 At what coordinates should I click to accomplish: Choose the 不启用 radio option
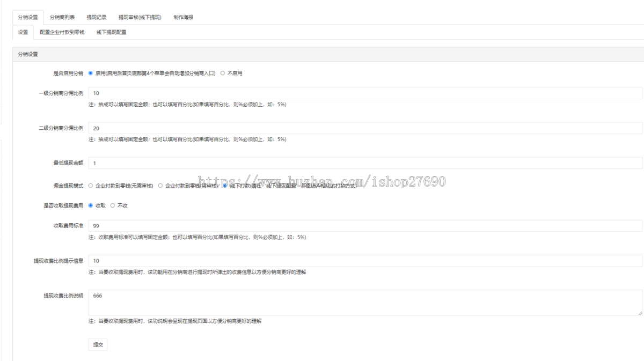(x=223, y=73)
